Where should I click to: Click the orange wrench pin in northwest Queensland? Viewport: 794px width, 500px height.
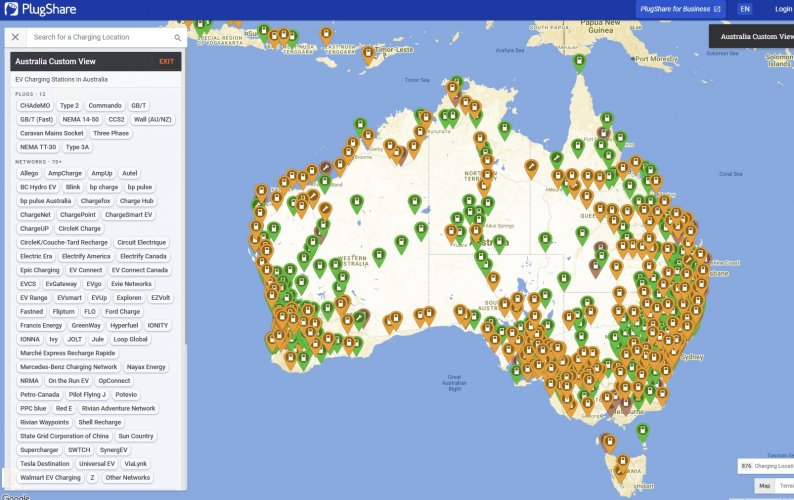(x=531, y=168)
